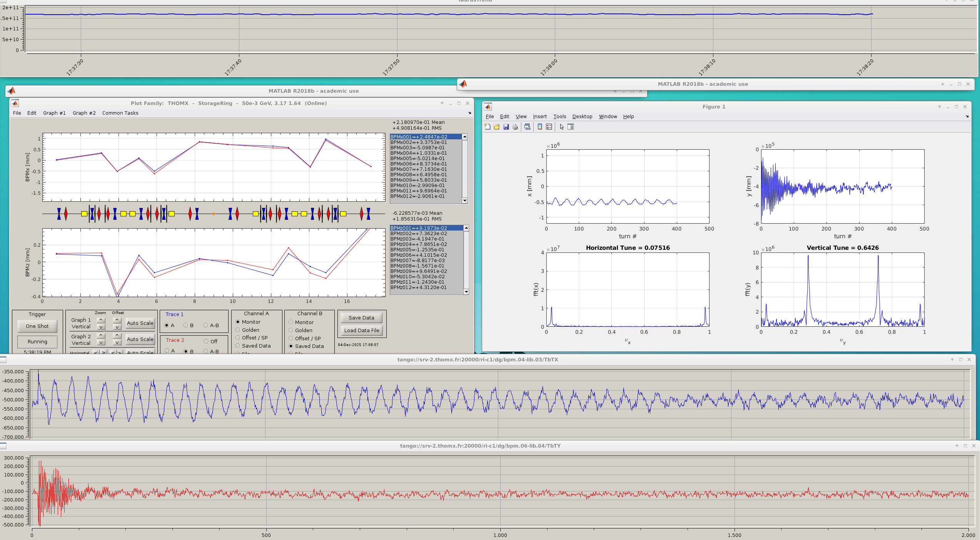Click the Save Figure floppy icon
The image size is (980, 540).
tap(506, 127)
